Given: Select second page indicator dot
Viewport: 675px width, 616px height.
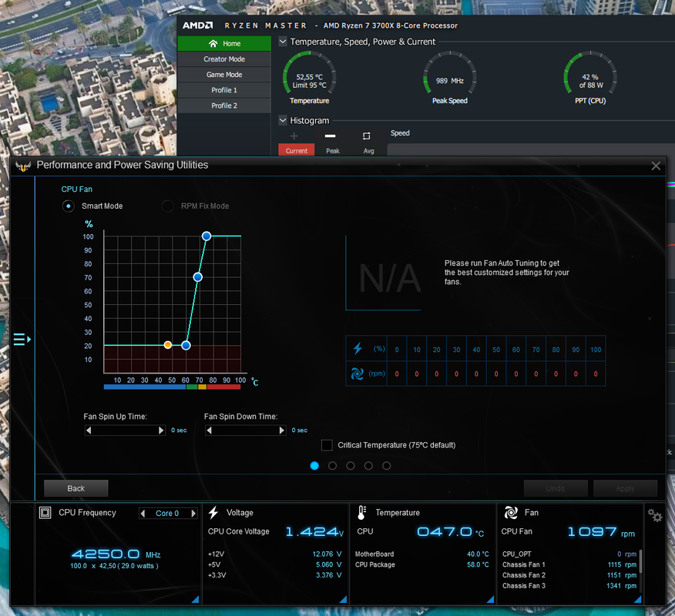Looking at the screenshot, I should (332, 465).
